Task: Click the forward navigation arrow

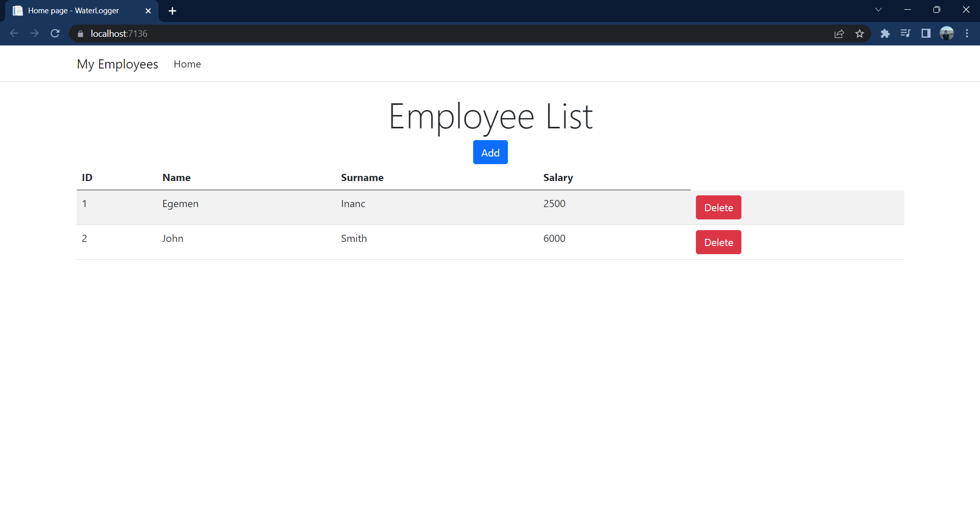Action: pyautogui.click(x=34, y=33)
